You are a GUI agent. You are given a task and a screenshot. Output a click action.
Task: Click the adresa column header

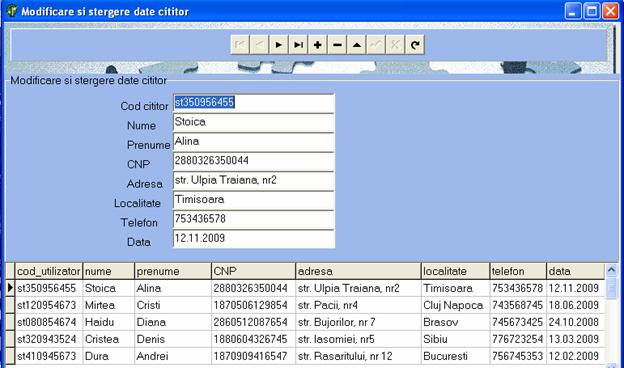pos(359,271)
